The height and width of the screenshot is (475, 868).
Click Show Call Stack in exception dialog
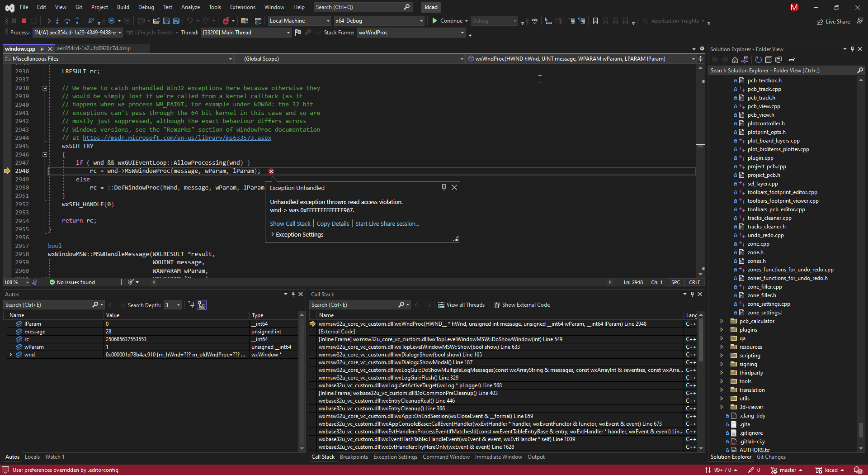[x=290, y=223]
